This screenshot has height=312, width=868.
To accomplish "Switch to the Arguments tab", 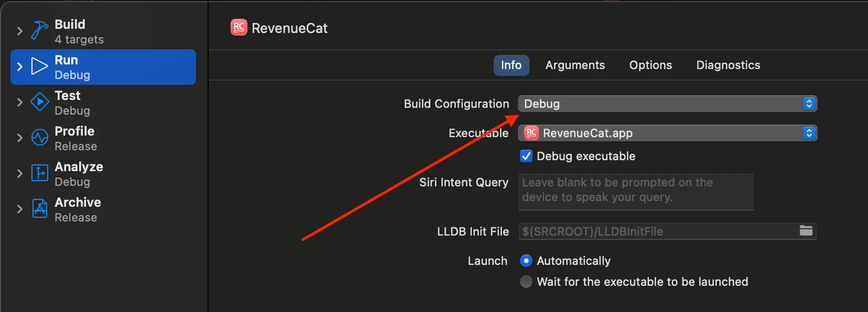I will [575, 65].
